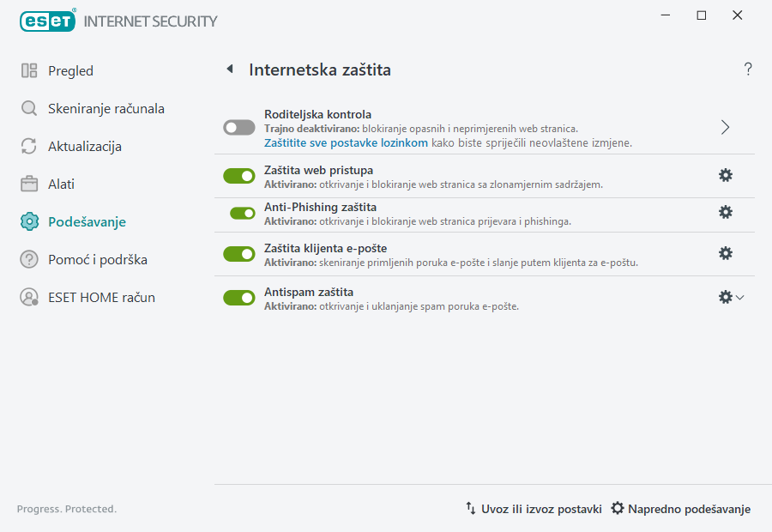Enable Roditeljska kontrola protection
This screenshot has height=532, width=772.
[238, 127]
